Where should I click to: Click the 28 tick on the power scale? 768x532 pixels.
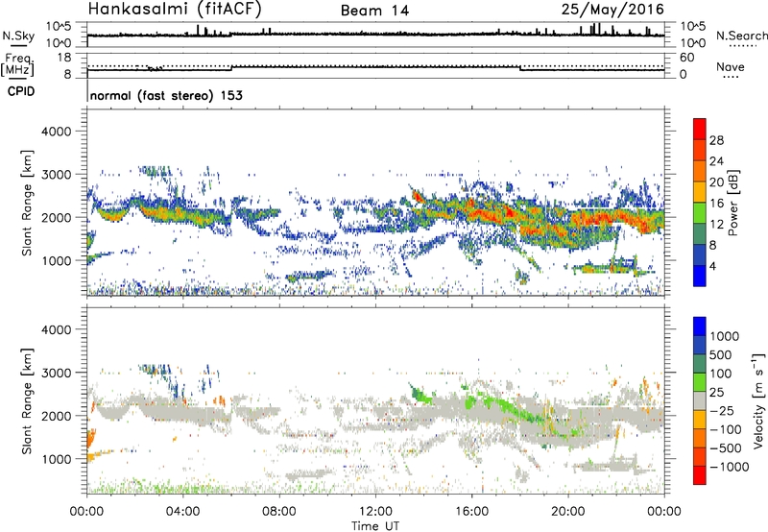[716, 140]
